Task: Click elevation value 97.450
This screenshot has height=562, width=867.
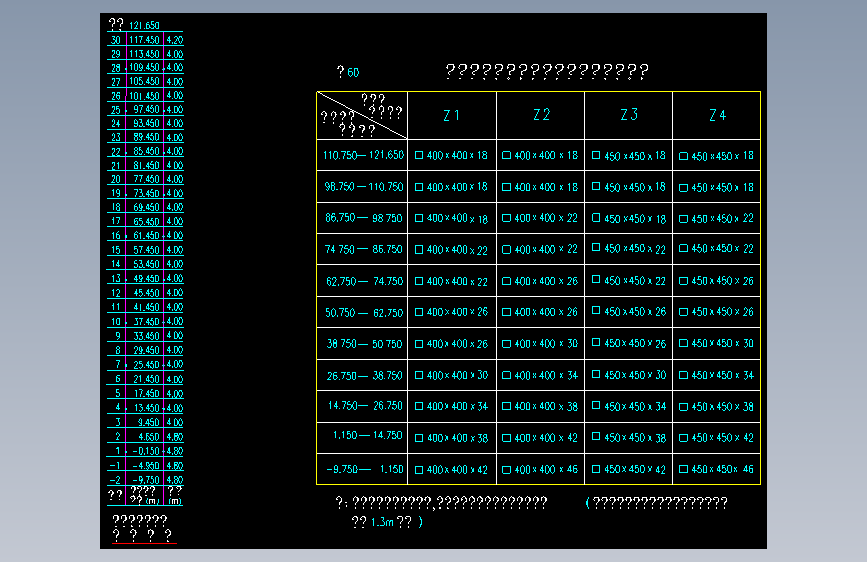Action: (146, 110)
